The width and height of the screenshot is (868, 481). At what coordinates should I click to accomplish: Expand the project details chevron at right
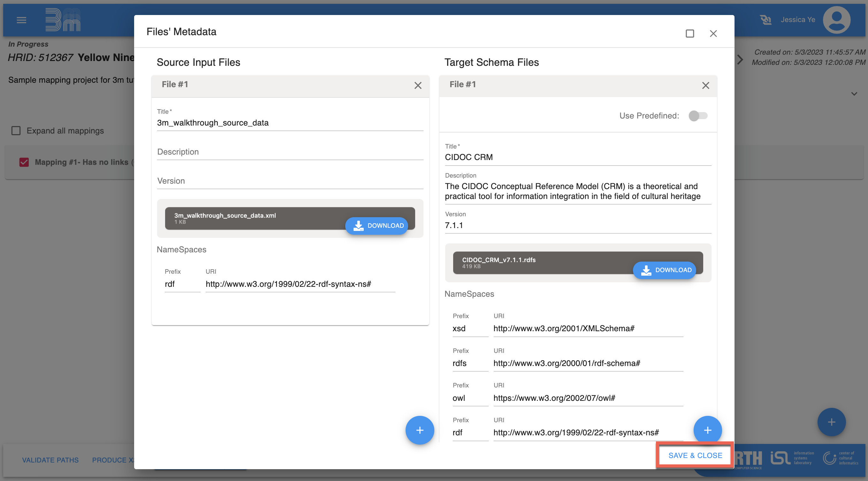point(854,94)
